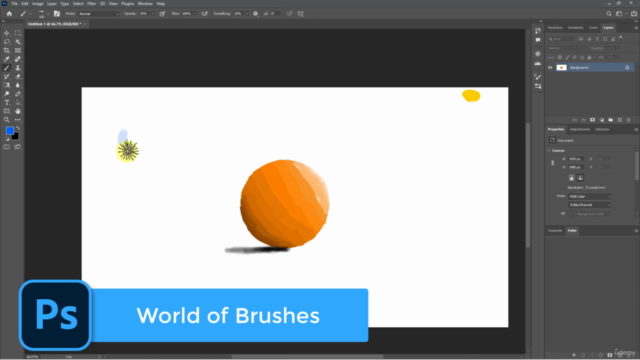Image resolution: width=640 pixels, height=360 pixels.
Task: Toggle pressure for opacity button
Action: (162, 13)
